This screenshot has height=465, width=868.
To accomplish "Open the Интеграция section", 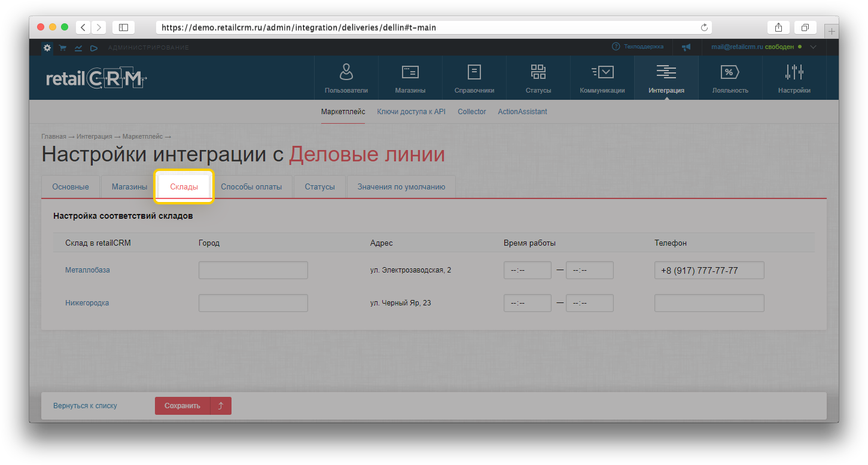I will (666, 78).
